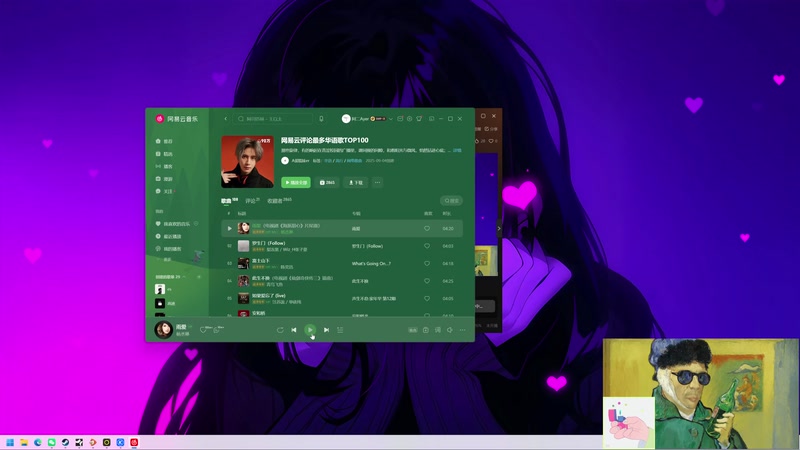This screenshot has width=800, height=450.
Task: Open player bar more options ellipsis
Action: coord(462,330)
